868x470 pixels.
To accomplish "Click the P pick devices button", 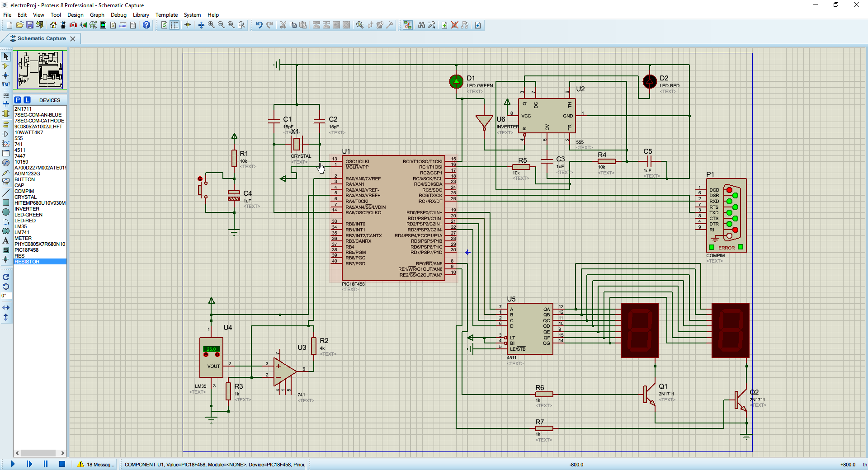I will (18, 100).
